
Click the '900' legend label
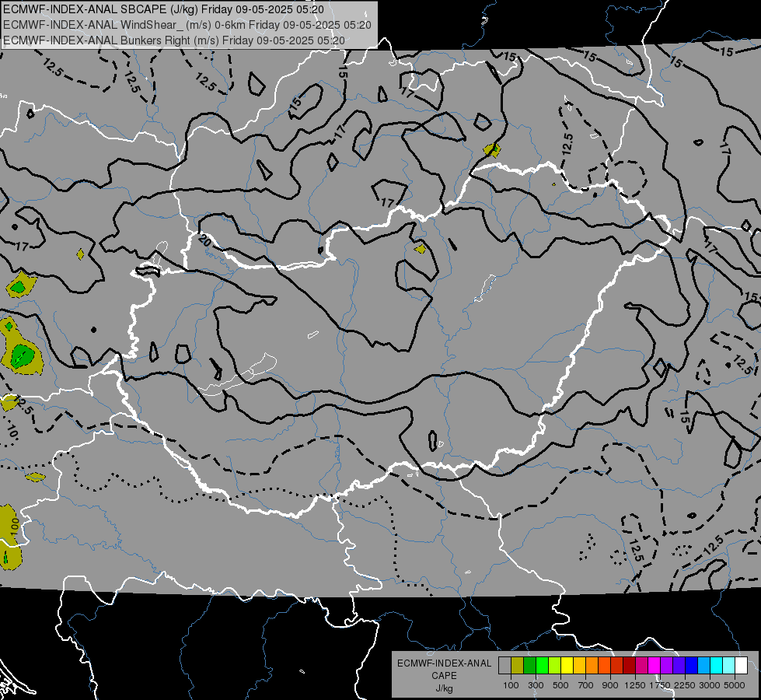click(610, 685)
